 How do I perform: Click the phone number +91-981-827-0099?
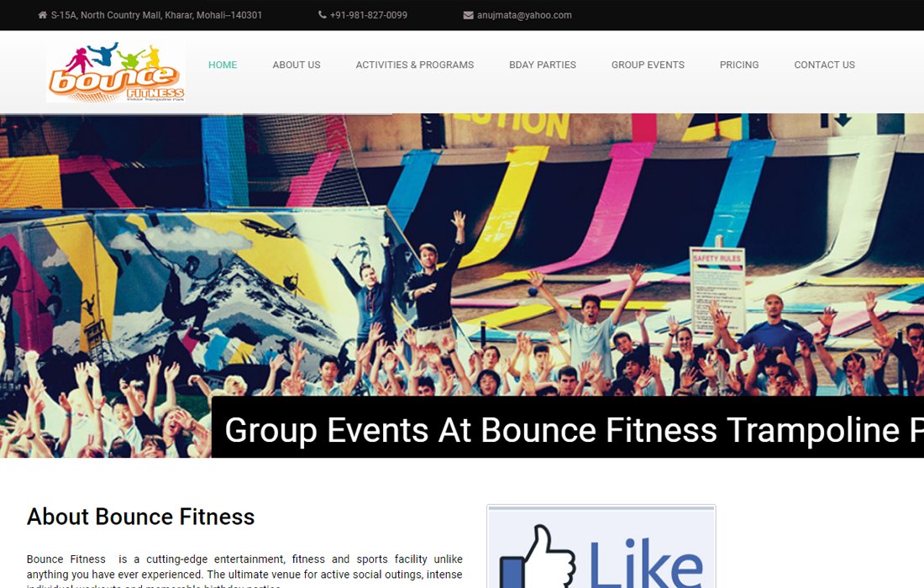tap(368, 15)
